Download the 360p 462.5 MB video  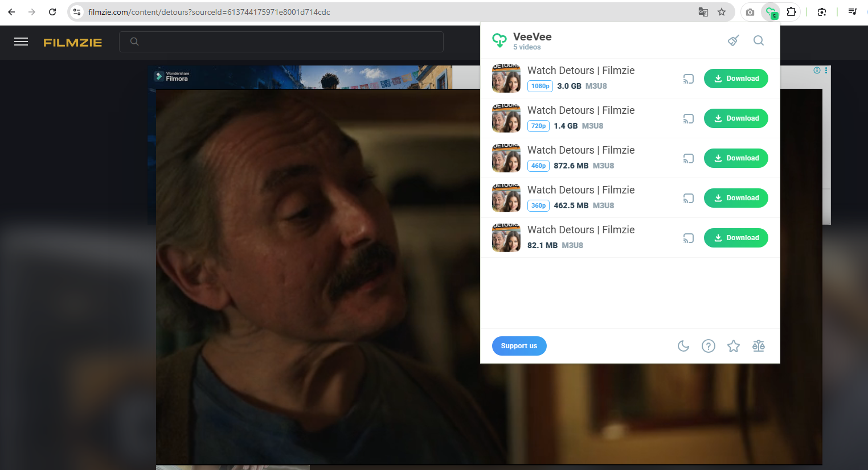click(x=736, y=198)
